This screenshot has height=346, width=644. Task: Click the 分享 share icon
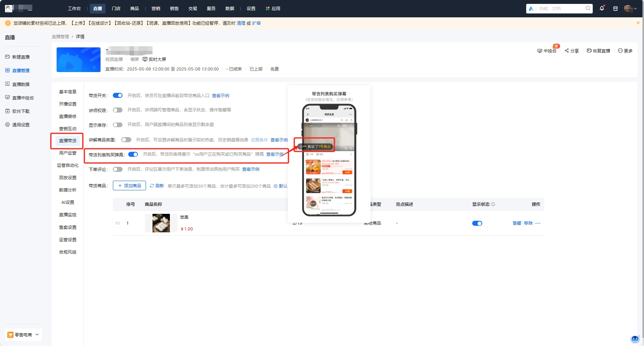tap(567, 51)
